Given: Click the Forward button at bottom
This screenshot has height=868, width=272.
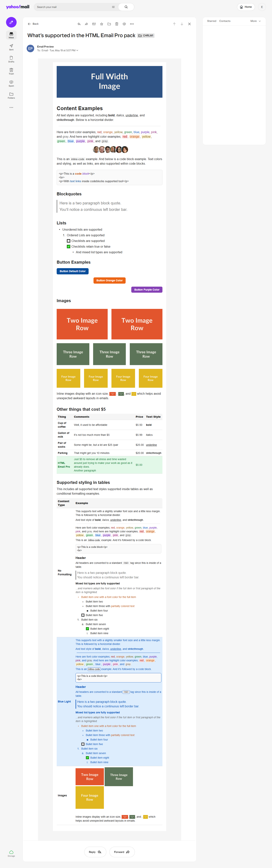Looking at the screenshot, I should point(122,852).
